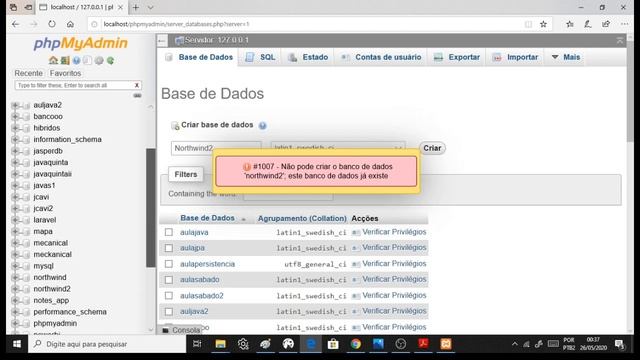
Task: Open browser settings ellipsis menu
Action: (624, 24)
